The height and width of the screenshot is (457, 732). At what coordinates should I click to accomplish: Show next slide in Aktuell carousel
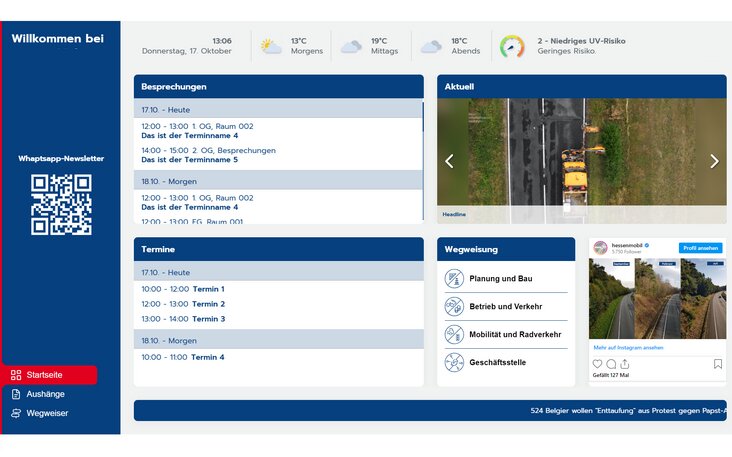[x=714, y=161]
